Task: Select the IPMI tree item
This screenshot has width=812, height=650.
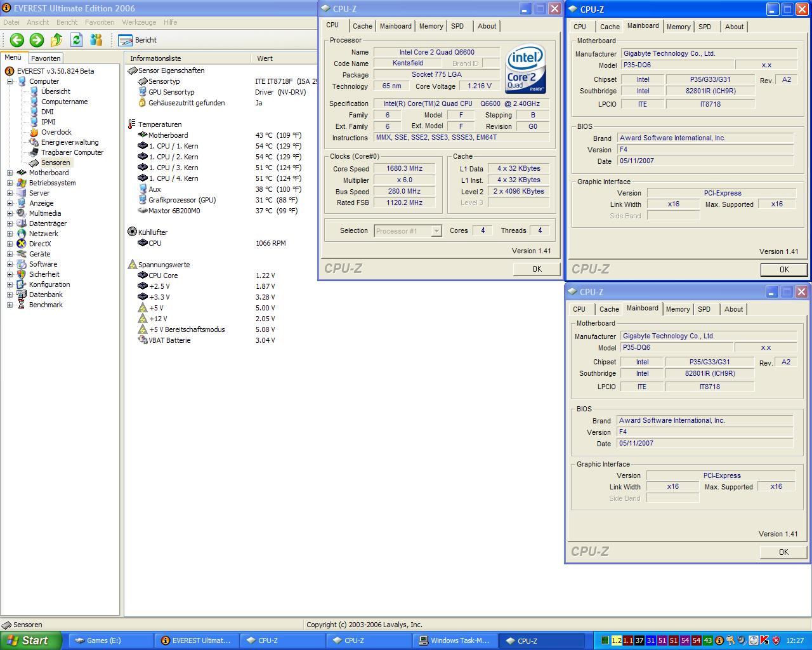Action: [48, 122]
